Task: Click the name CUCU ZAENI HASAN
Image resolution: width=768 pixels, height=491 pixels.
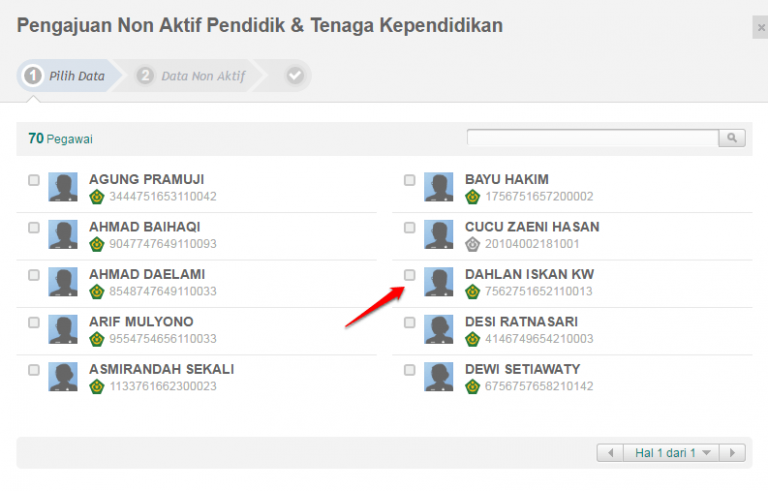Action: [532, 227]
